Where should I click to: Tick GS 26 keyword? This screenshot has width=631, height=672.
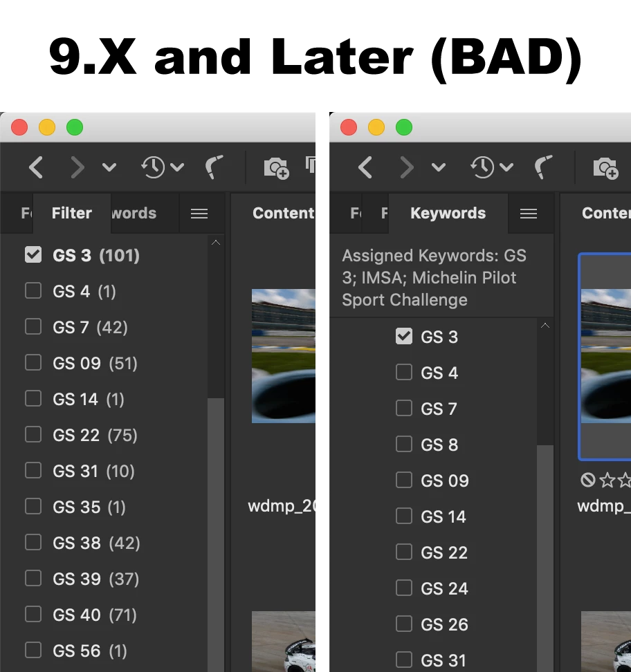[x=403, y=624]
